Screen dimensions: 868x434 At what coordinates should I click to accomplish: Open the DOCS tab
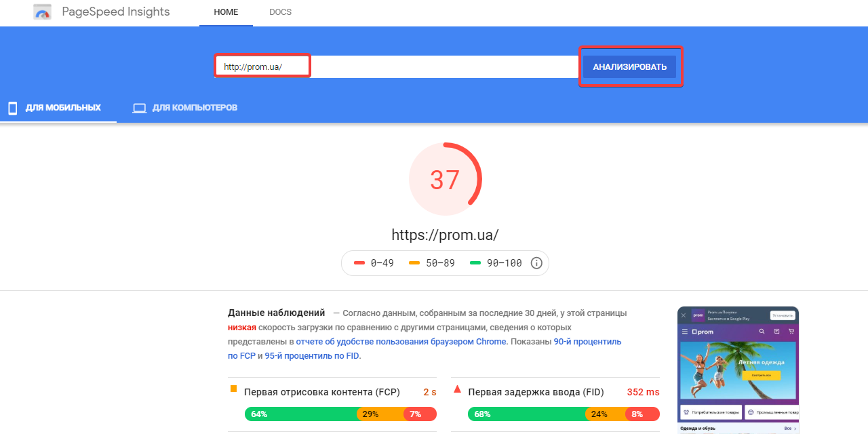coord(280,13)
